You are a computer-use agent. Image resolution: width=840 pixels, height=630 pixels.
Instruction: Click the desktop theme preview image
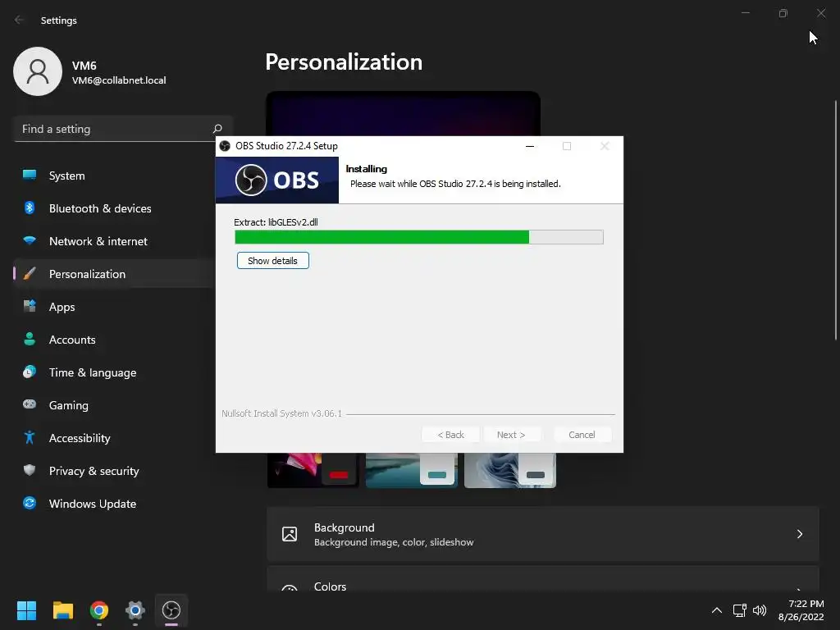tap(403, 113)
